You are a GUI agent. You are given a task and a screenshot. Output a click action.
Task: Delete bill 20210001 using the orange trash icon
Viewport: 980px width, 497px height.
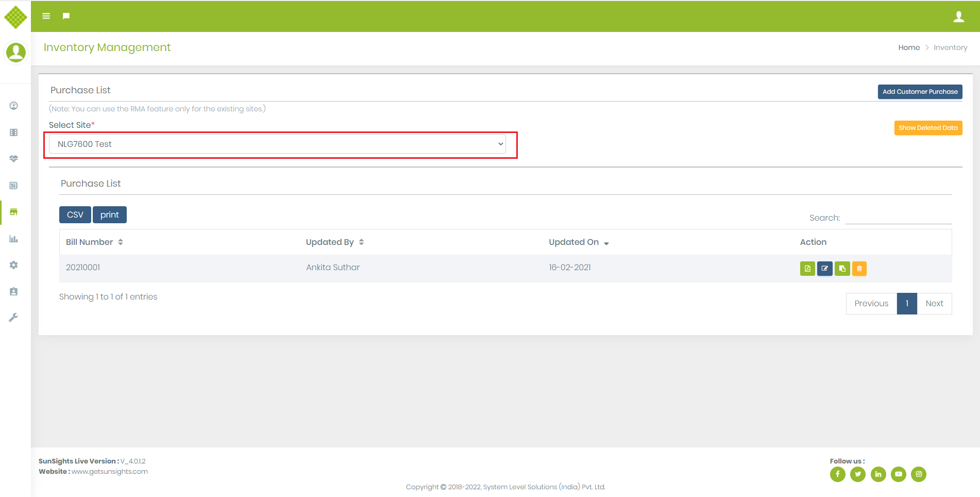(859, 268)
